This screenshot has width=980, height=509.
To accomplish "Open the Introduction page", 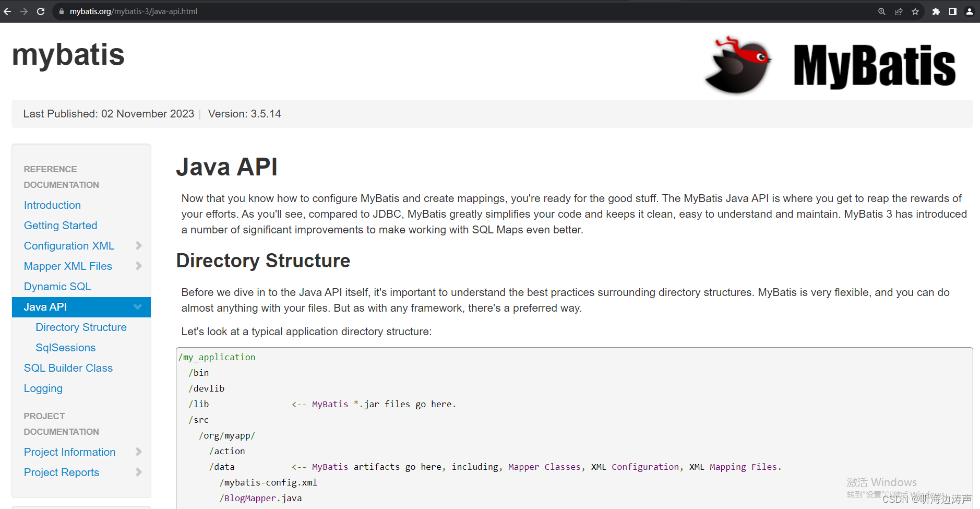I will point(52,205).
